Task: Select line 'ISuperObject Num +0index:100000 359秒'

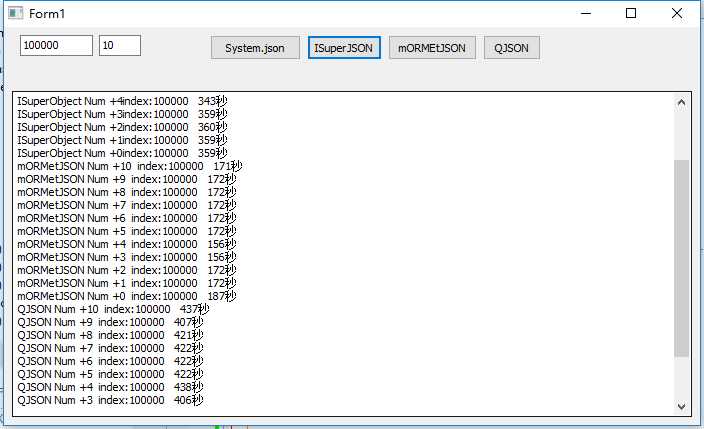Action: (x=122, y=153)
